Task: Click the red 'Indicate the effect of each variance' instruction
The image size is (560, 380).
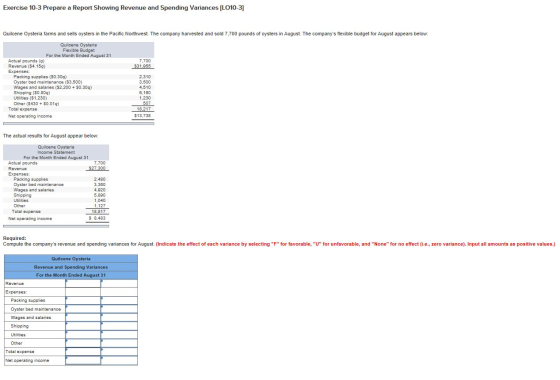Action: pos(356,244)
